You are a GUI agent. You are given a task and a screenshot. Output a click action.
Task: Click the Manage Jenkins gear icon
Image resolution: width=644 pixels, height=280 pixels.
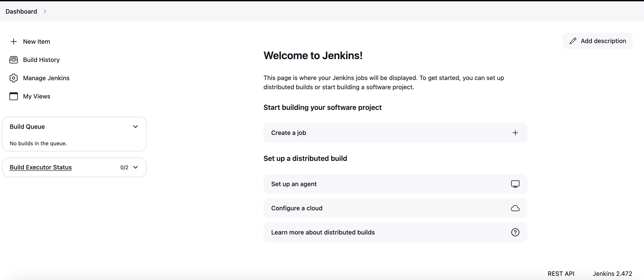(x=13, y=78)
